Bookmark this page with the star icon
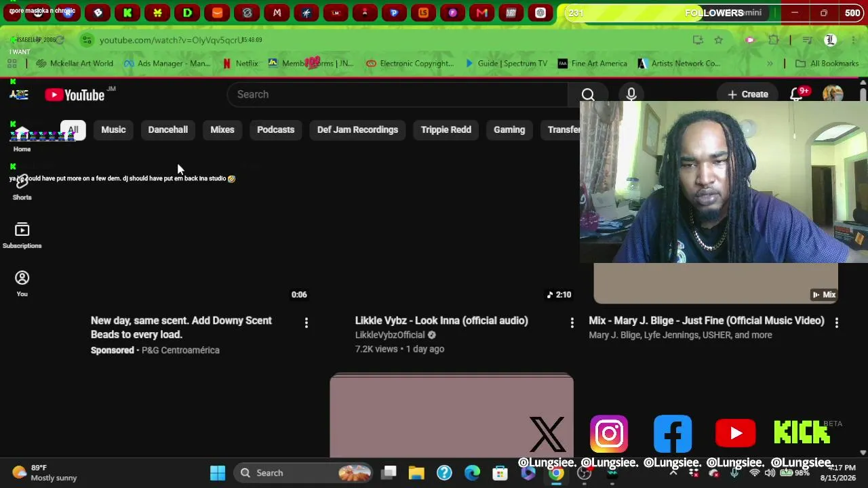This screenshot has width=868, height=488. coord(719,40)
